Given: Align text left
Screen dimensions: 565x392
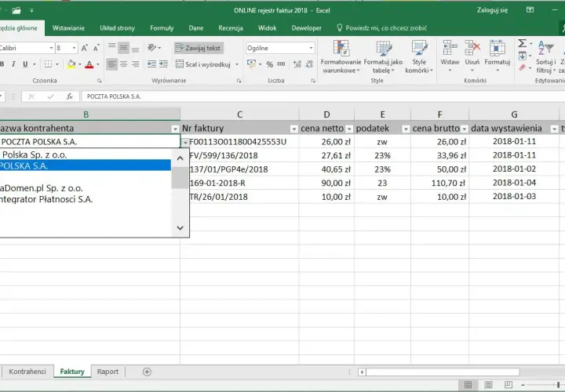Looking at the screenshot, I should click(112, 64).
